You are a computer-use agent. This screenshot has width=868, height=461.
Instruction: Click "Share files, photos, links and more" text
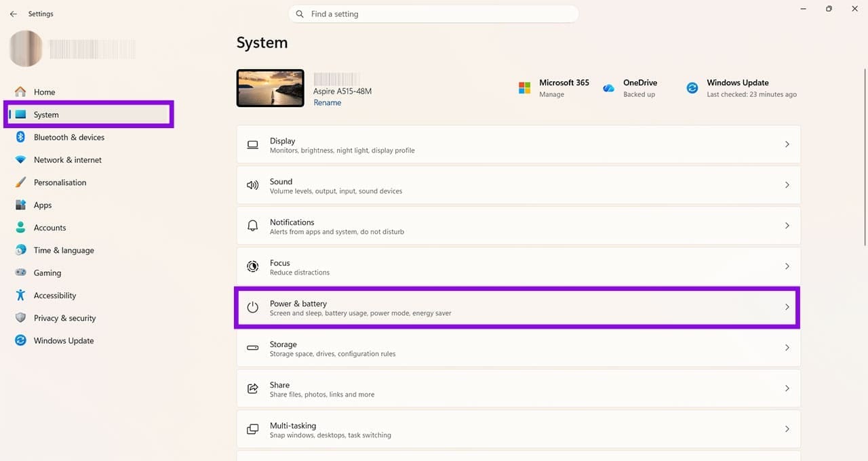click(x=322, y=395)
